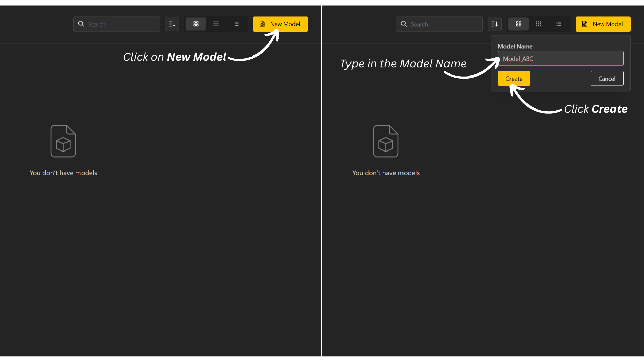Select large grid view in right panel
Screen dimensions: 644x362
[519, 24]
